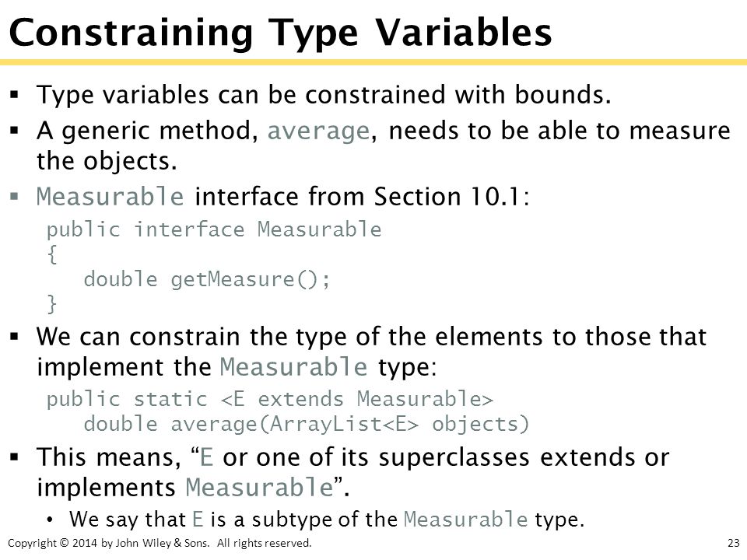This screenshot has height=560, width=747.
Task: Click the first bullet about bounds
Action: 324,94
